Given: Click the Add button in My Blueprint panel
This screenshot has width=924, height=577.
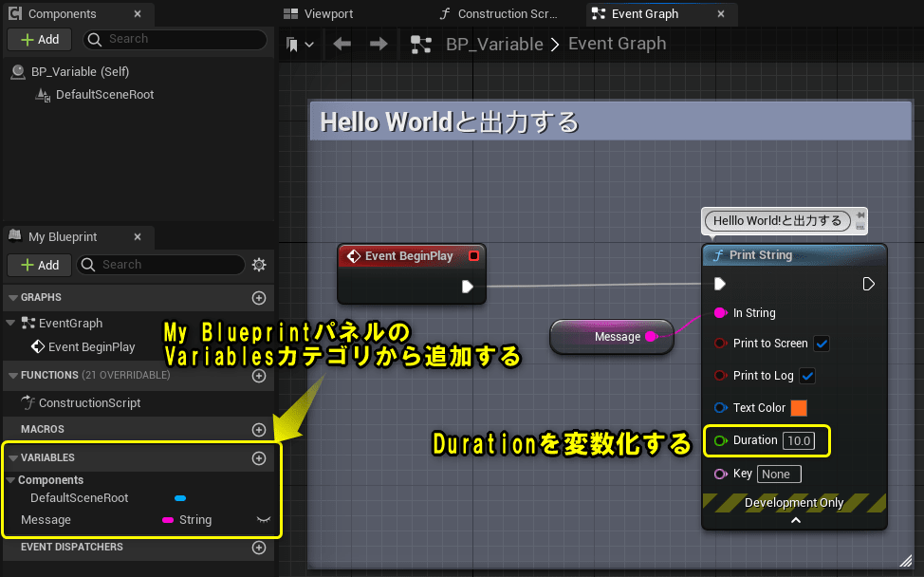Looking at the screenshot, I should [x=39, y=265].
